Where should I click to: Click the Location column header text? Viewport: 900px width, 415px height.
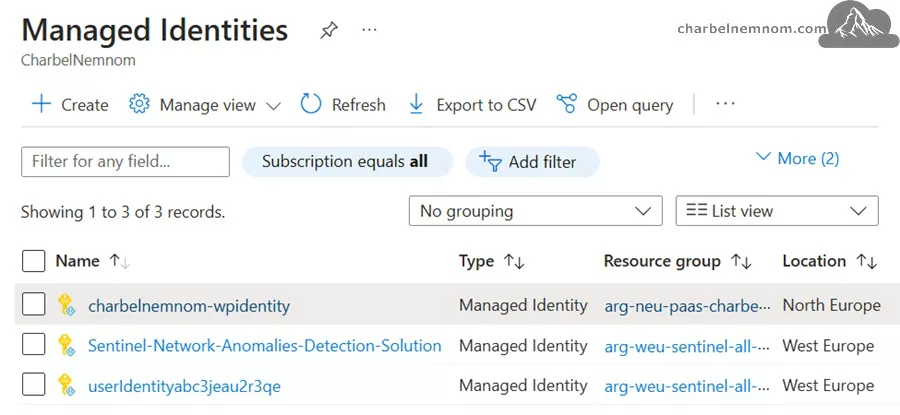point(814,261)
